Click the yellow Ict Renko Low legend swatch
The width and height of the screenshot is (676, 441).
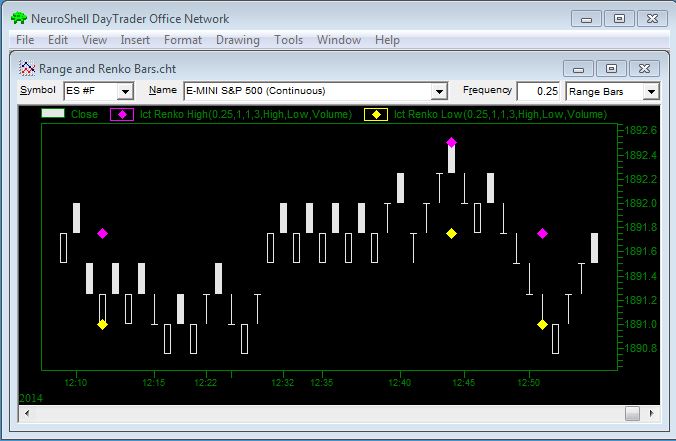[376, 115]
